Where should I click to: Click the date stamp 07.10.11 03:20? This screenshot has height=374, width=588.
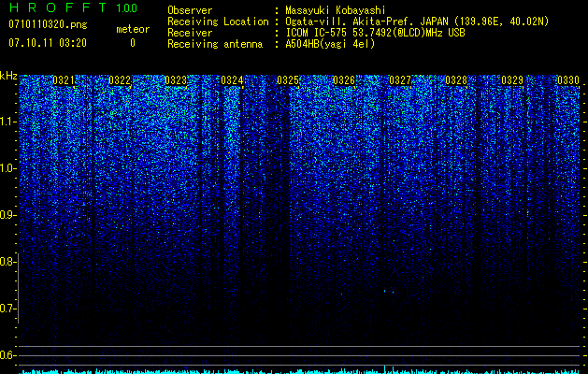click(x=48, y=43)
